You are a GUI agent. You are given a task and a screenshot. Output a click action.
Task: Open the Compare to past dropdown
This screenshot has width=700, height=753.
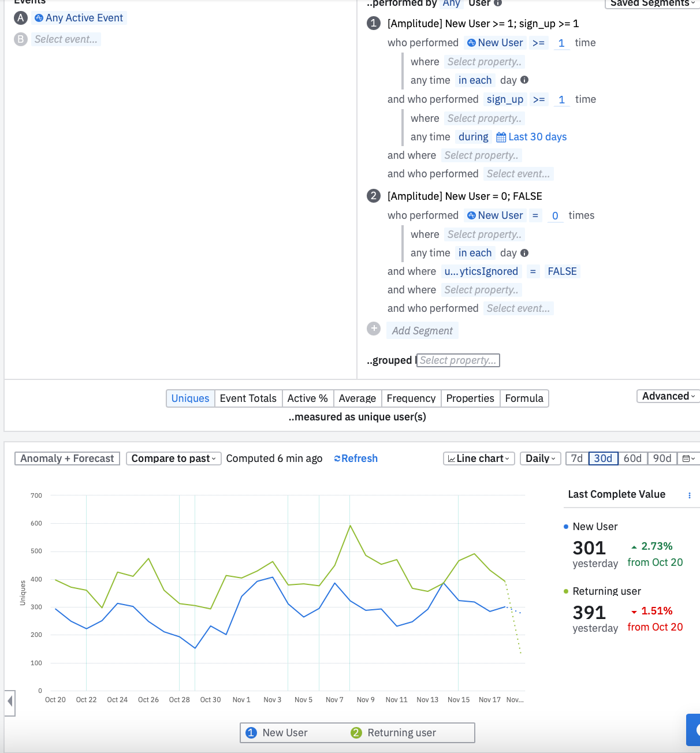[x=173, y=458]
